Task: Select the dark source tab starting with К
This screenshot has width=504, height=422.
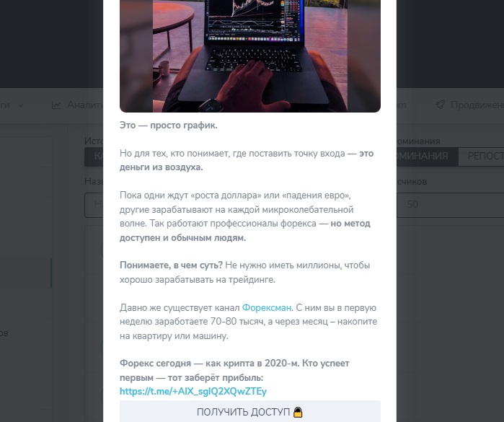Action: click(x=94, y=157)
